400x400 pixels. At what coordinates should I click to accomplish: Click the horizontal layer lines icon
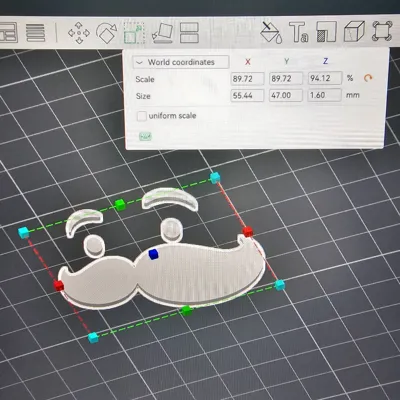tap(35, 33)
